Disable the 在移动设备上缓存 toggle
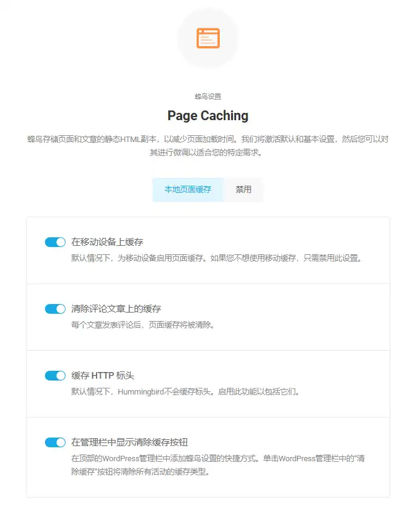Screen dimensions: 420x511 pos(55,242)
